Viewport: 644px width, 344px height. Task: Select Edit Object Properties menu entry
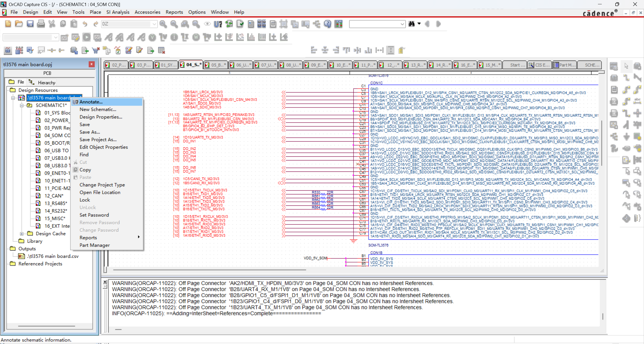click(107, 147)
